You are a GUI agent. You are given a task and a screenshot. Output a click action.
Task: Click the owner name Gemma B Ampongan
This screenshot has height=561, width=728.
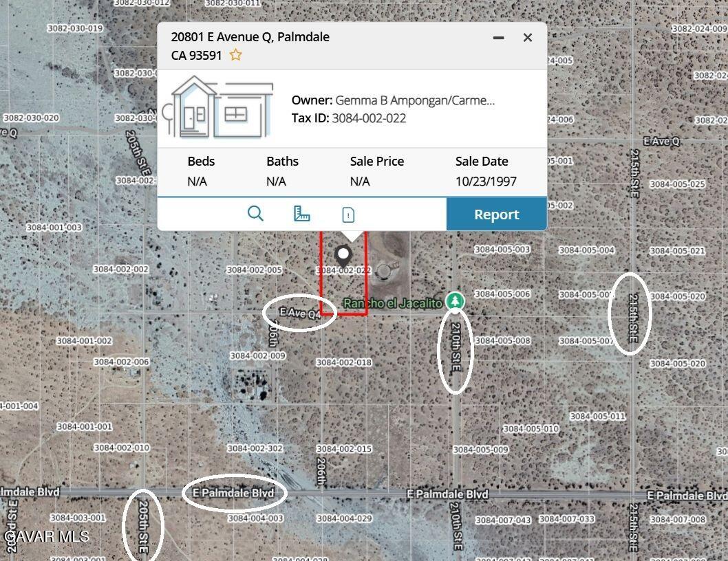pos(414,100)
